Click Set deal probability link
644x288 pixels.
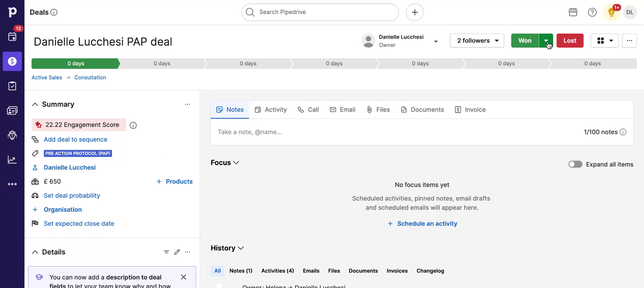(72, 195)
